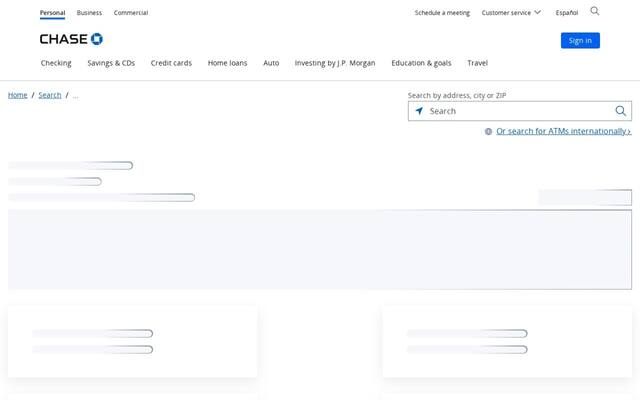Click Schedule a meeting link
The height and width of the screenshot is (400, 640).
click(x=442, y=13)
